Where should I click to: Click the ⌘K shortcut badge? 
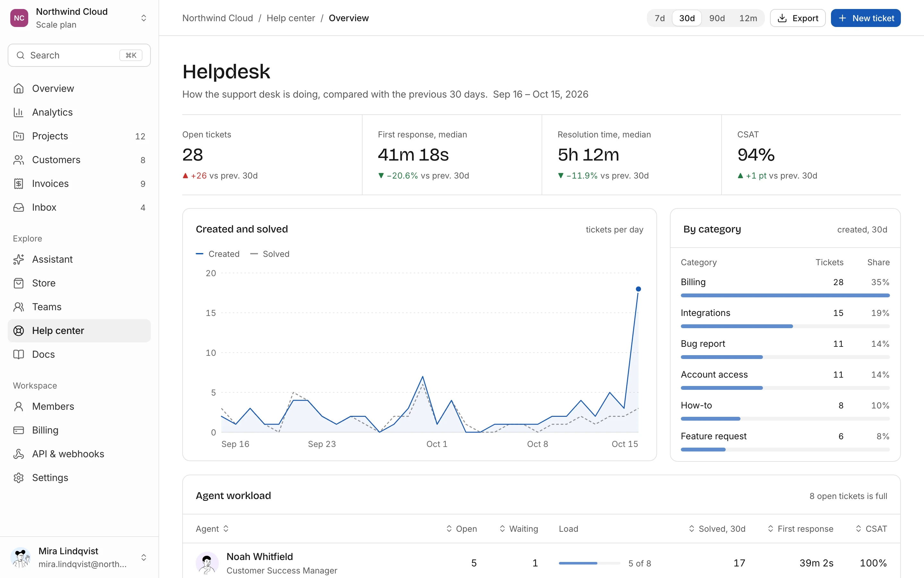tap(131, 56)
